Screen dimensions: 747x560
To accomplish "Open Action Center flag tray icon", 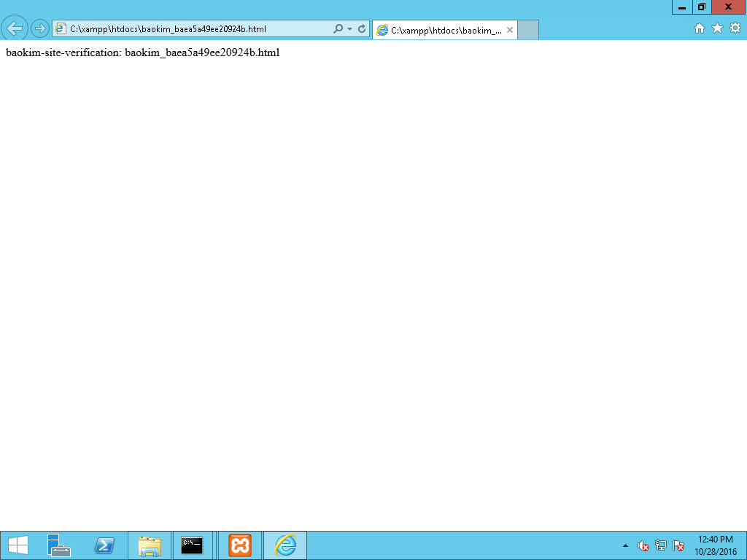I will (x=678, y=545).
